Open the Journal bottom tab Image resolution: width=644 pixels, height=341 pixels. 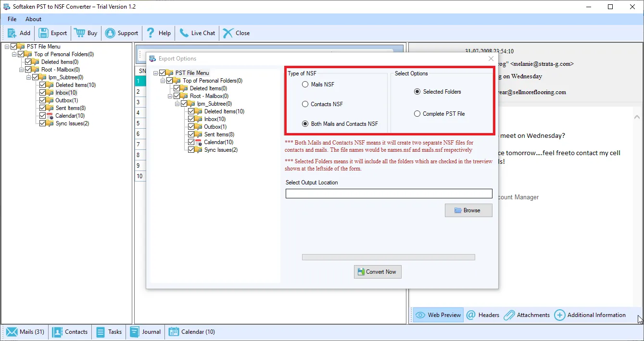pyautogui.click(x=145, y=332)
